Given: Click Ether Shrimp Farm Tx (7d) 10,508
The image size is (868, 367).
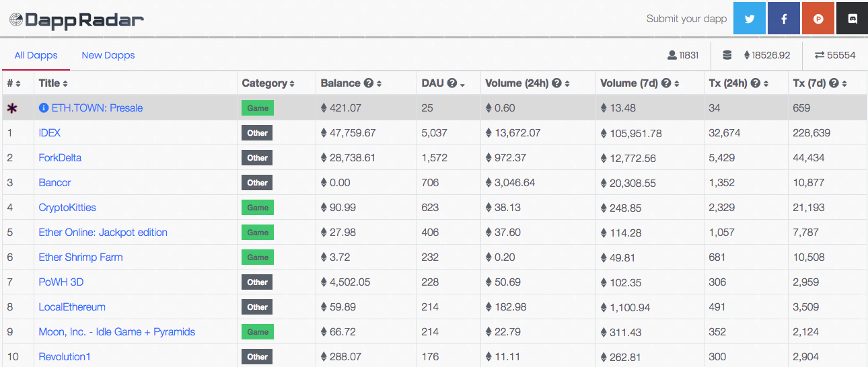Looking at the screenshot, I should pos(809,257).
